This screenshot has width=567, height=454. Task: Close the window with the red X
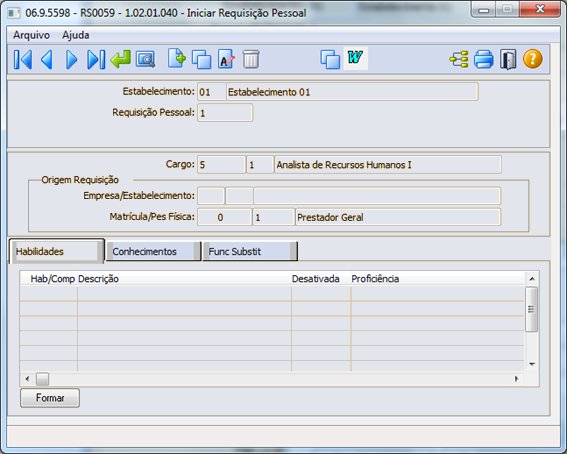(x=540, y=9)
